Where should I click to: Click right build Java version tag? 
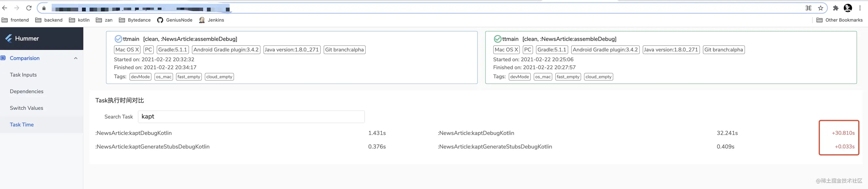671,50
